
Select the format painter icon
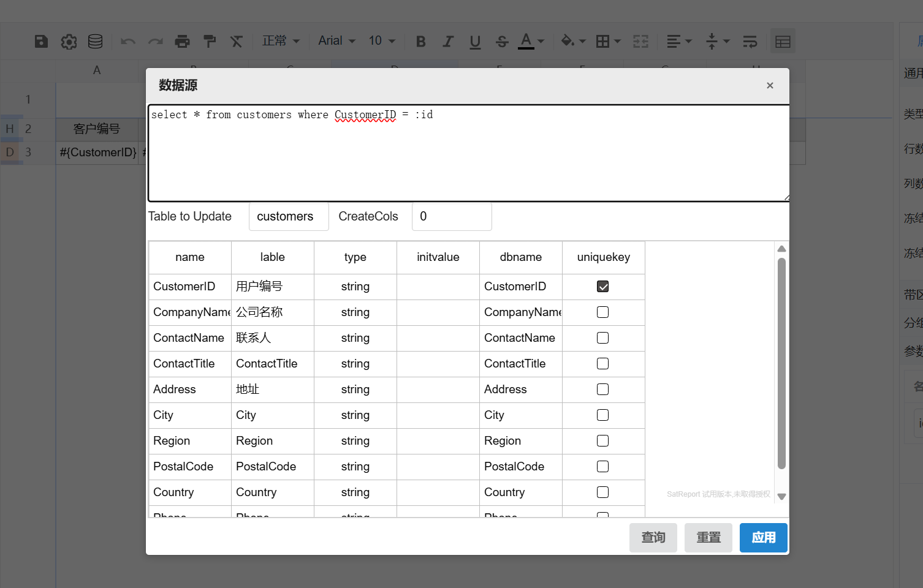[x=210, y=41]
